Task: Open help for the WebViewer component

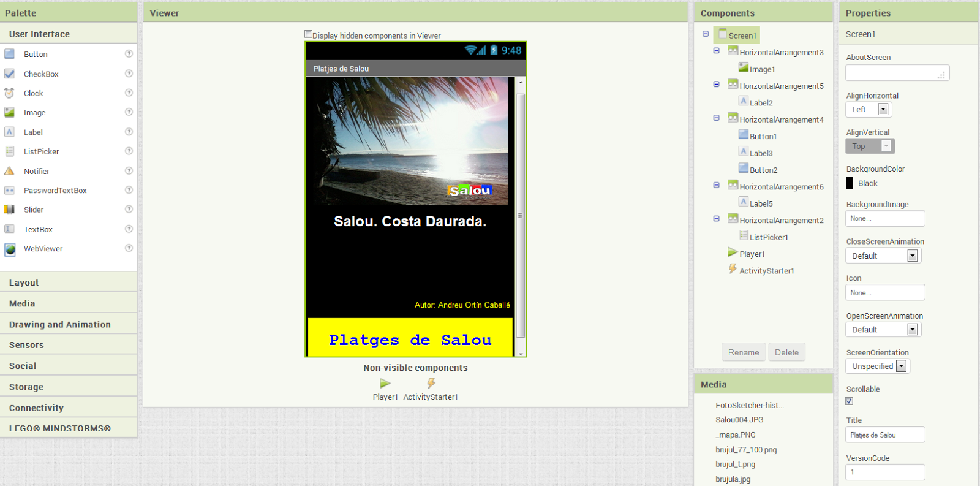Action: click(x=129, y=248)
